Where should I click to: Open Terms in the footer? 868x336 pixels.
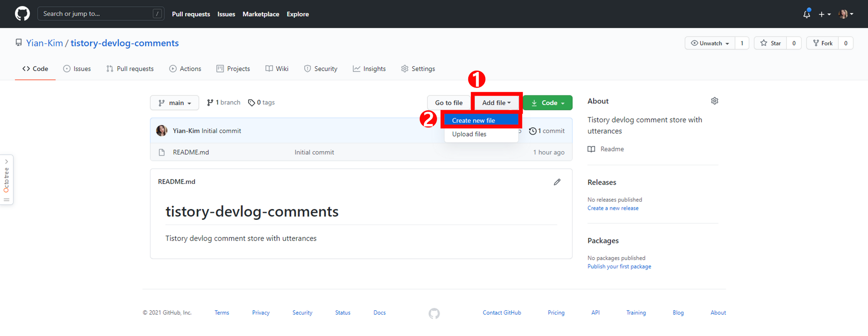click(x=222, y=313)
